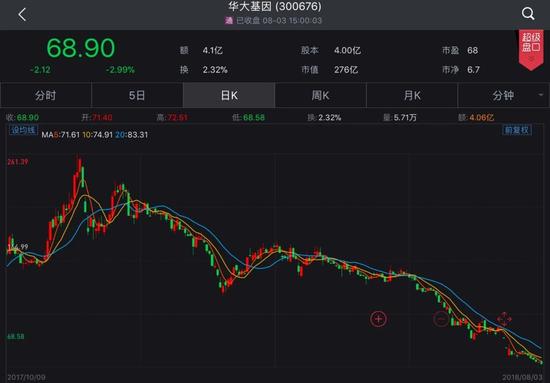The height and width of the screenshot is (383, 550).
Task: Tap the 261.39 high price marker
Action: click(18, 162)
